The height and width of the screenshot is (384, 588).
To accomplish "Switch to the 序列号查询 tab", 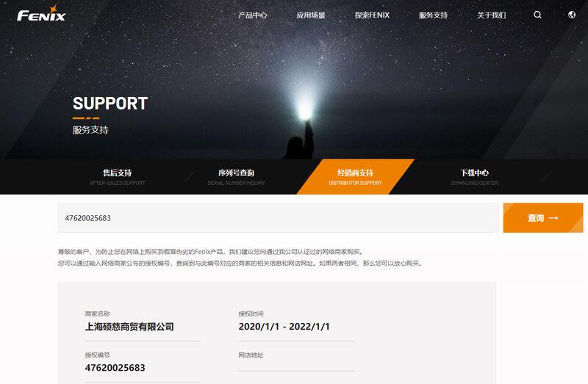I will pos(236,177).
